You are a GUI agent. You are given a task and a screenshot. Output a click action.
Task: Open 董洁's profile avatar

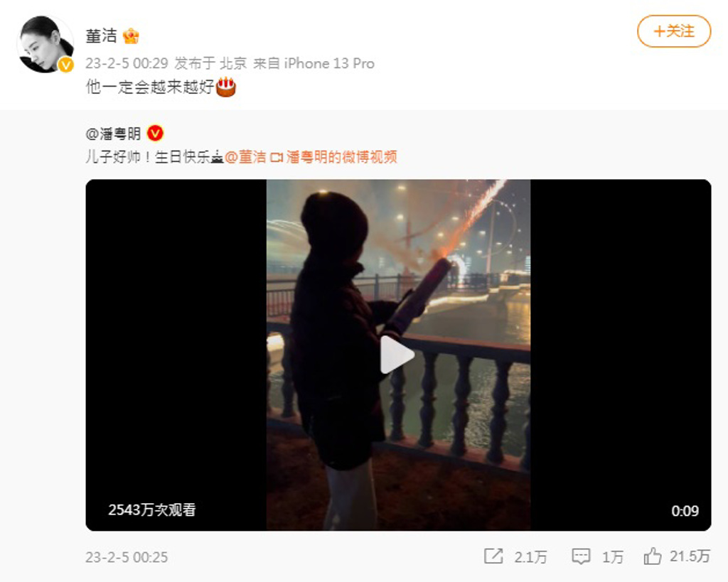point(45,44)
